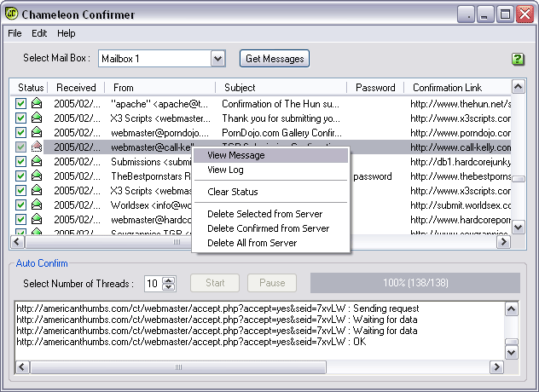
Task: Open the Select Mail Box dropdown
Action: (x=217, y=59)
